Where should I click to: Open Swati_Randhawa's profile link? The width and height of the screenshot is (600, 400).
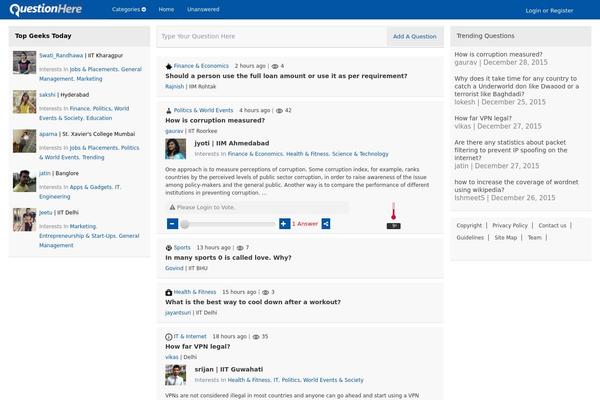tap(61, 56)
